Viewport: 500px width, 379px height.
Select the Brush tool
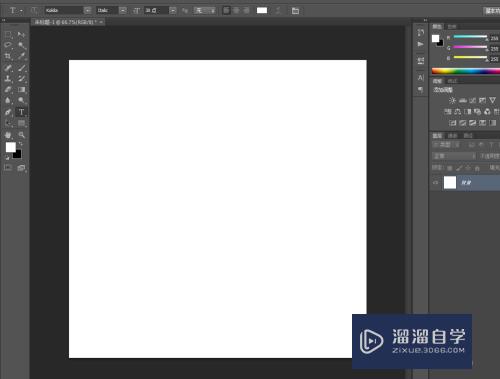(x=21, y=68)
